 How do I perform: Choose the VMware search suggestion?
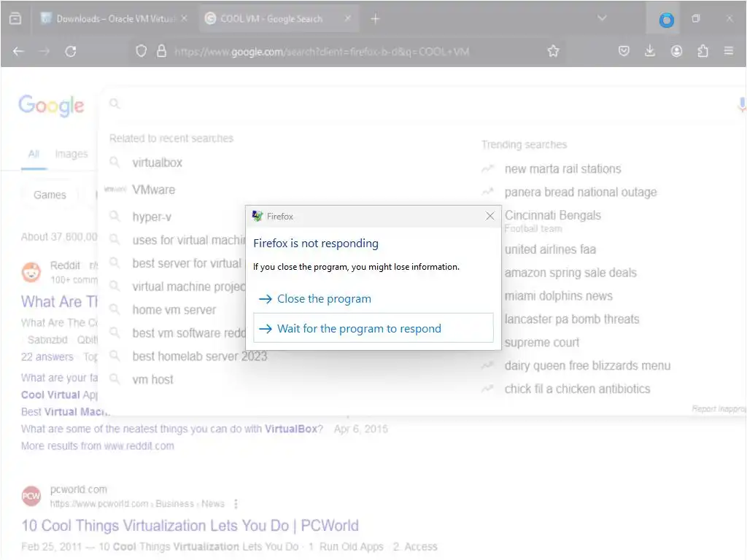coord(154,190)
